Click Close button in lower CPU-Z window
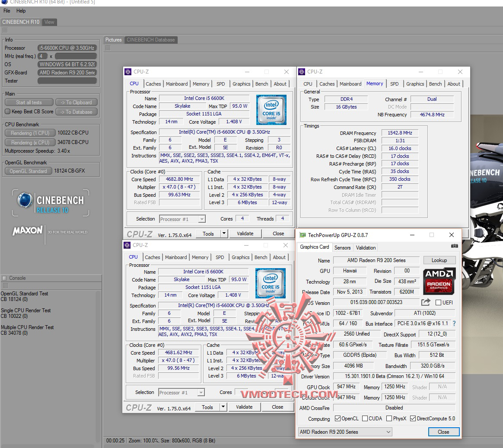 [x=277, y=406]
